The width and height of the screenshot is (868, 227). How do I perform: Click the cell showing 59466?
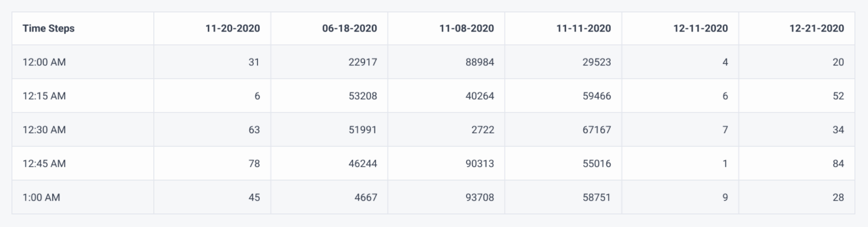click(564, 96)
